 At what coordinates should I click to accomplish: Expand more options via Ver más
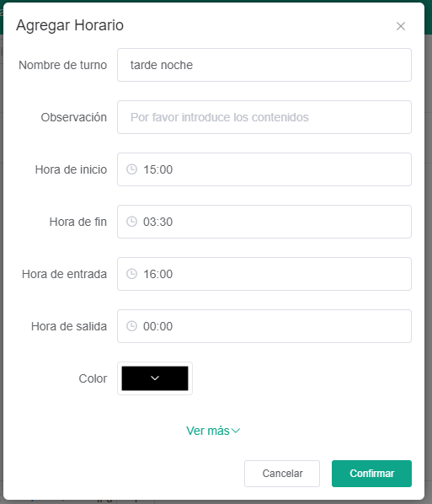pos(213,431)
